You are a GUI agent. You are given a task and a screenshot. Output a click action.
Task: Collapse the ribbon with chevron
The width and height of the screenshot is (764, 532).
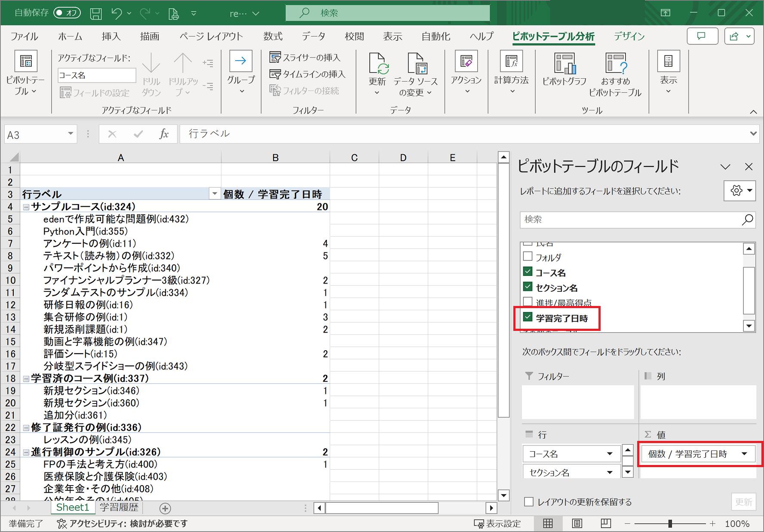[x=753, y=112]
